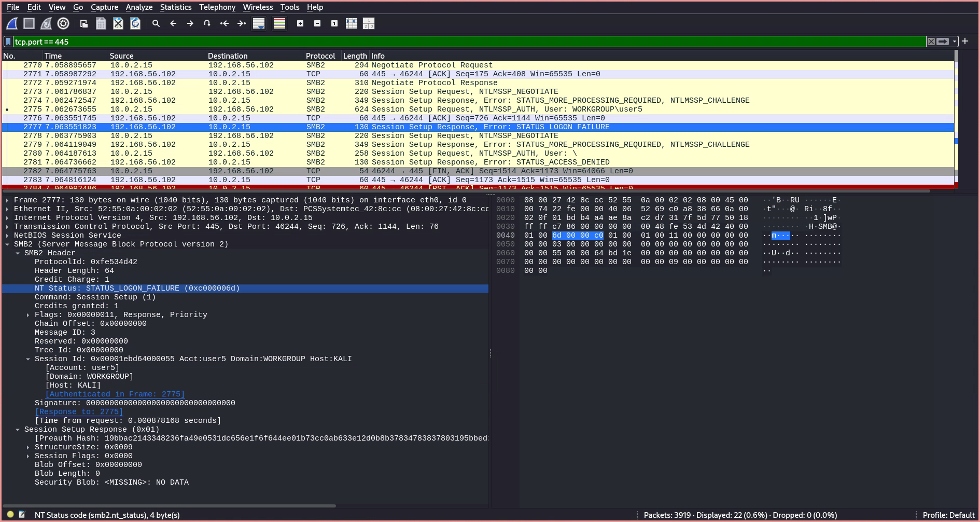
Task: Expand the Ethernet II tree node
Action: (7, 209)
